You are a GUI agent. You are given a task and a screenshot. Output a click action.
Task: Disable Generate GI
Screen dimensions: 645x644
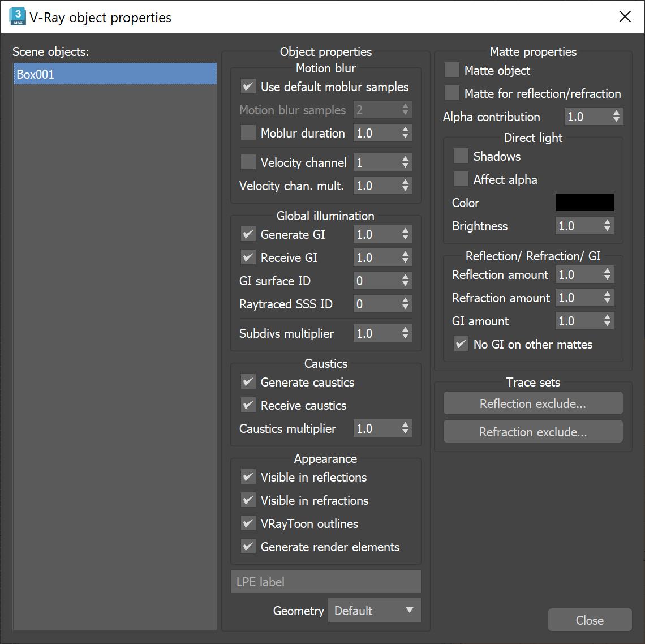pos(248,234)
